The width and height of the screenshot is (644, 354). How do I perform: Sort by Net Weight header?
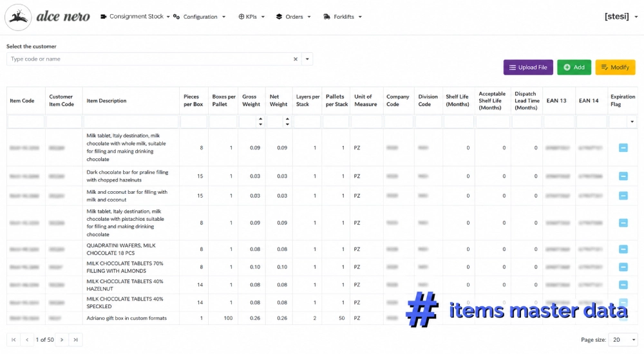point(278,100)
